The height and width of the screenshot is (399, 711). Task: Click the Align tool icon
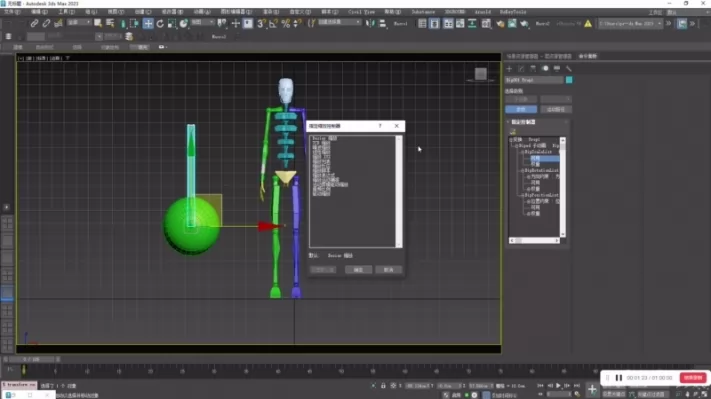tap(383, 23)
